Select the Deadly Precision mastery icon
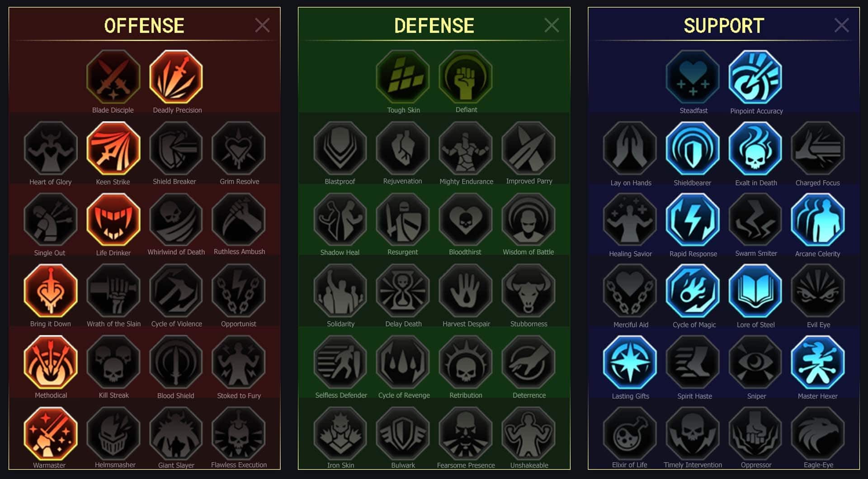 (176, 77)
